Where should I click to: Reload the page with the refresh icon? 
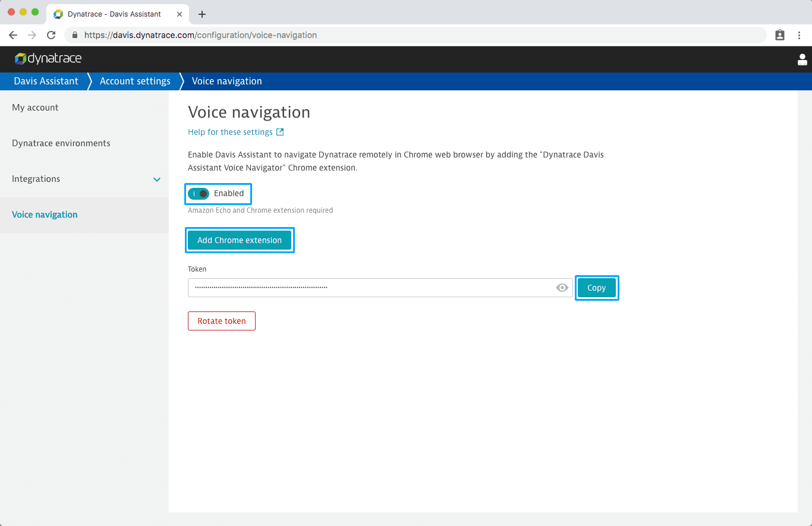(51, 35)
